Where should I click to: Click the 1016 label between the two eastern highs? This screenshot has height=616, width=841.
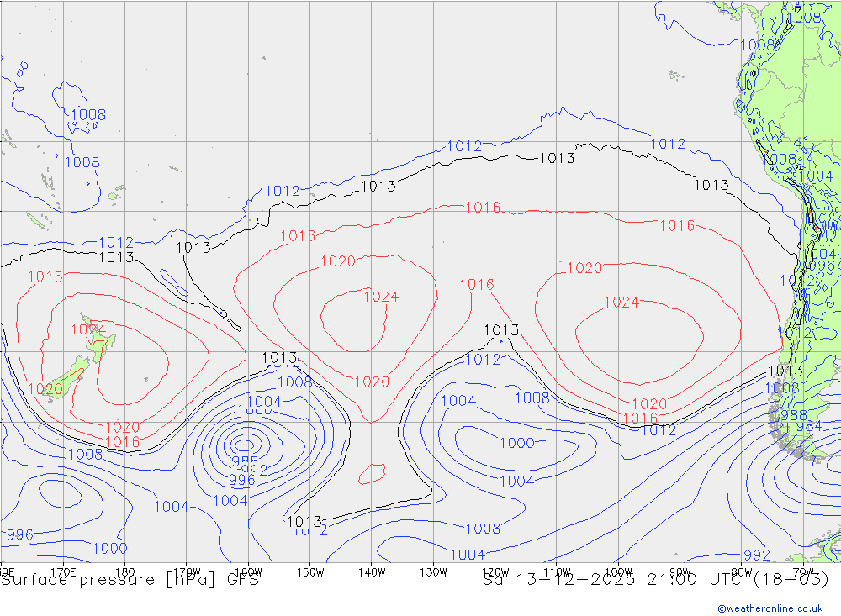[476, 284]
